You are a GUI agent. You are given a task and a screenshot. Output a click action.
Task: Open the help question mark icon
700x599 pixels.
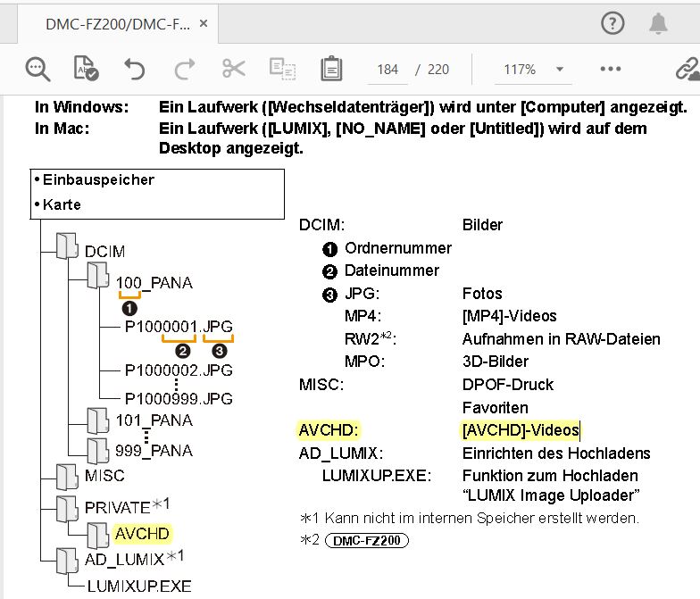click(x=612, y=24)
